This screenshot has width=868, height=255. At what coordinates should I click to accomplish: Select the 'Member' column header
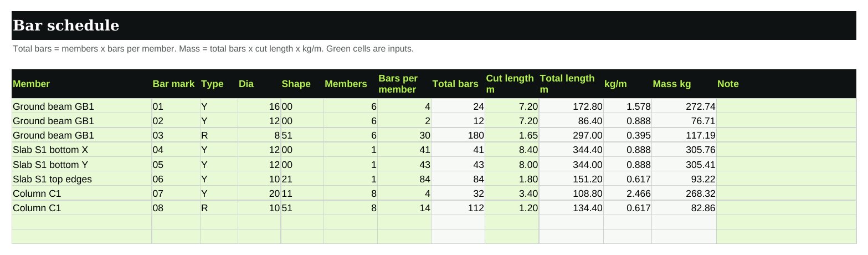click(82, 84)
